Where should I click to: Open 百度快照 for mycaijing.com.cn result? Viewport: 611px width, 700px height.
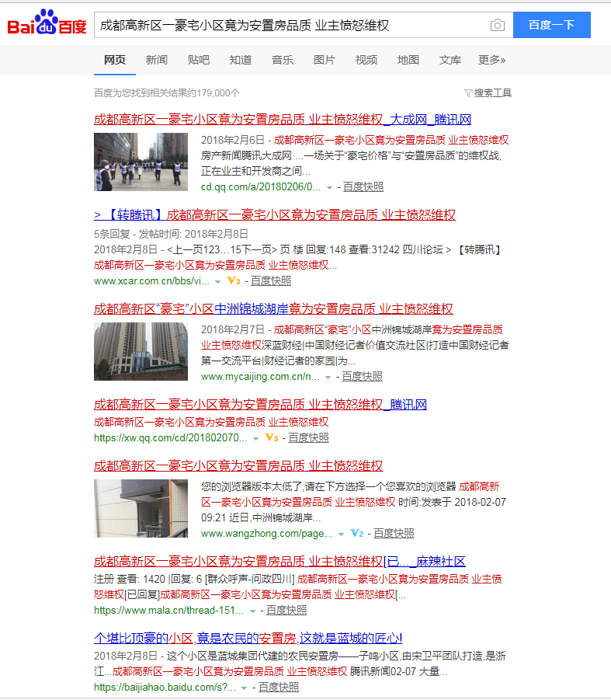tap(362, 377)
